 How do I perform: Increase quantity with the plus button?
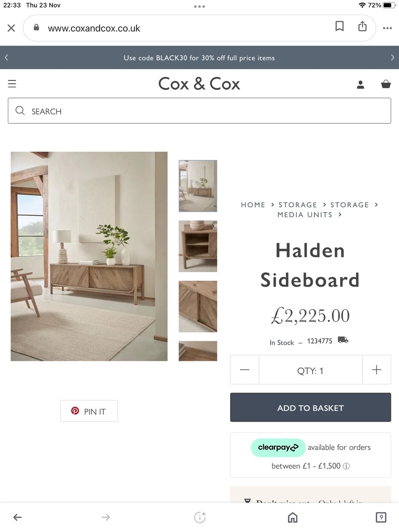tap(376, 370)
